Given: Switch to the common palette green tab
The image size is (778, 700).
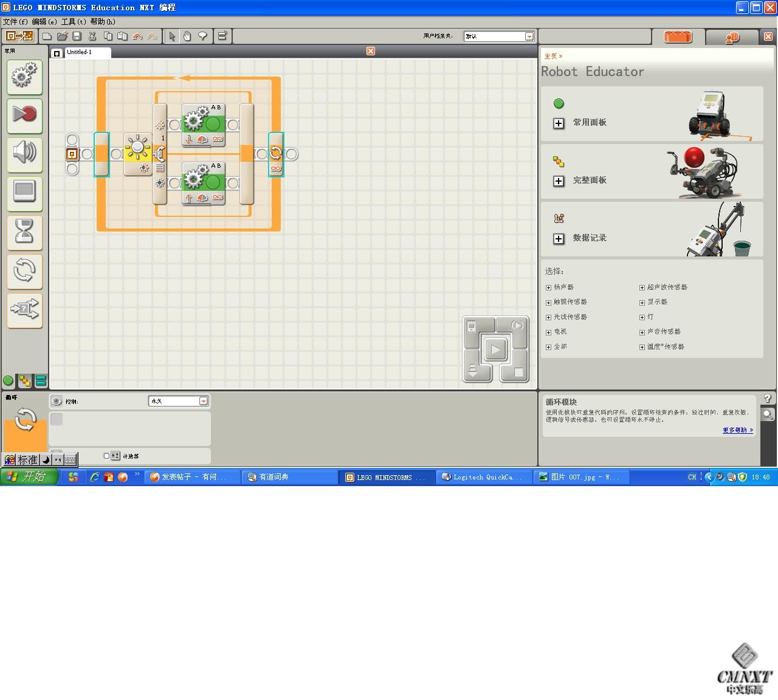Looking at the screenshot, I should [9, 381].
